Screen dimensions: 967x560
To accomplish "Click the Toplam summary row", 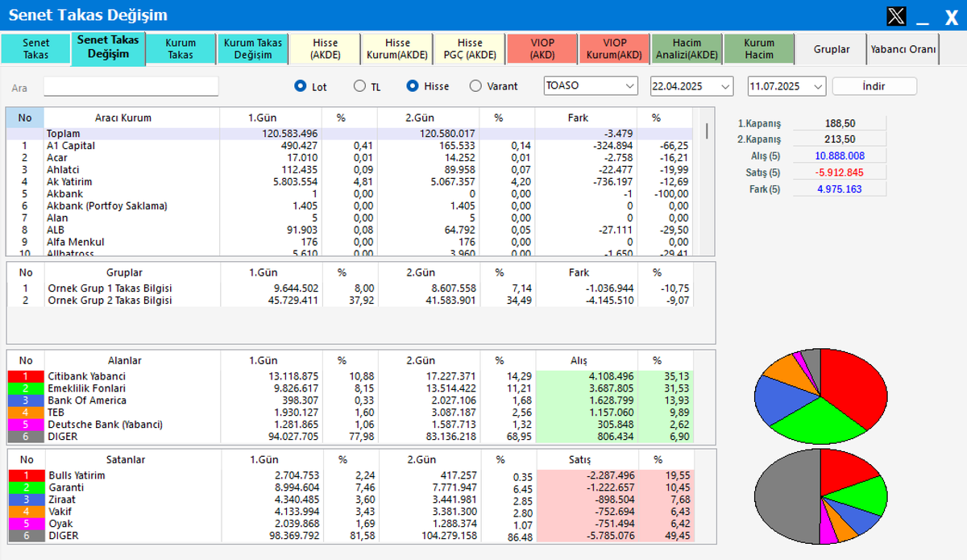I will (x=349, y=134).
